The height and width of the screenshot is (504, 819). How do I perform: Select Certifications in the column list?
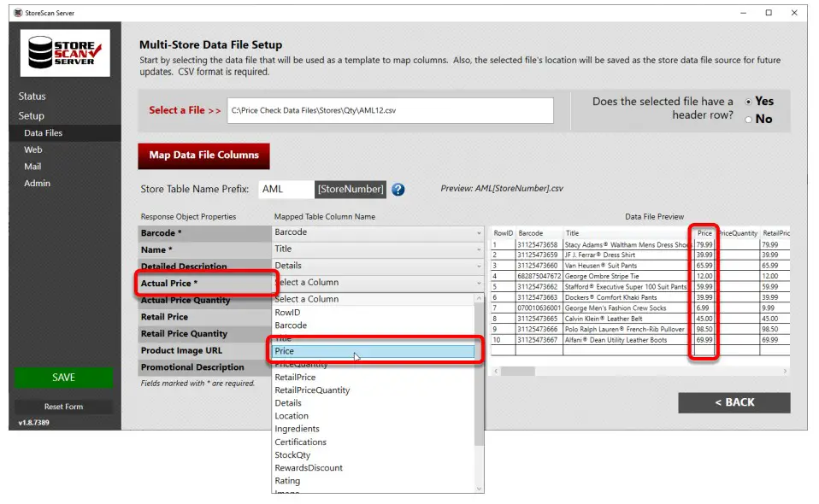pyautogui.click(x=374, y=442)
